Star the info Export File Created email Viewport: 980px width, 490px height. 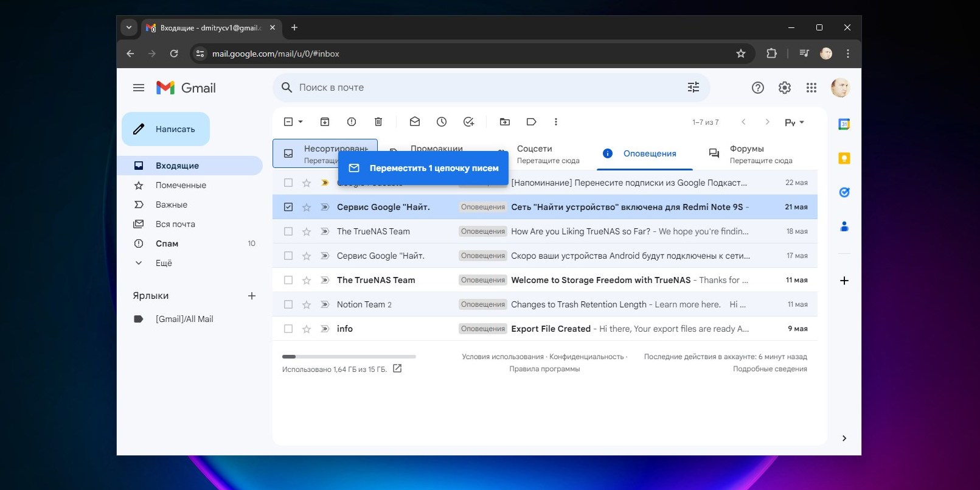coord(307,329)
